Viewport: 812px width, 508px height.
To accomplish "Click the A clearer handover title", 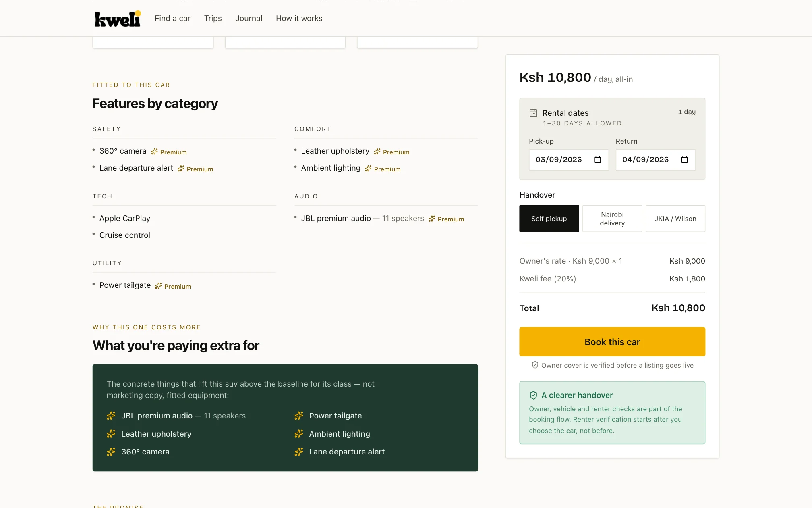I will 577,396.
